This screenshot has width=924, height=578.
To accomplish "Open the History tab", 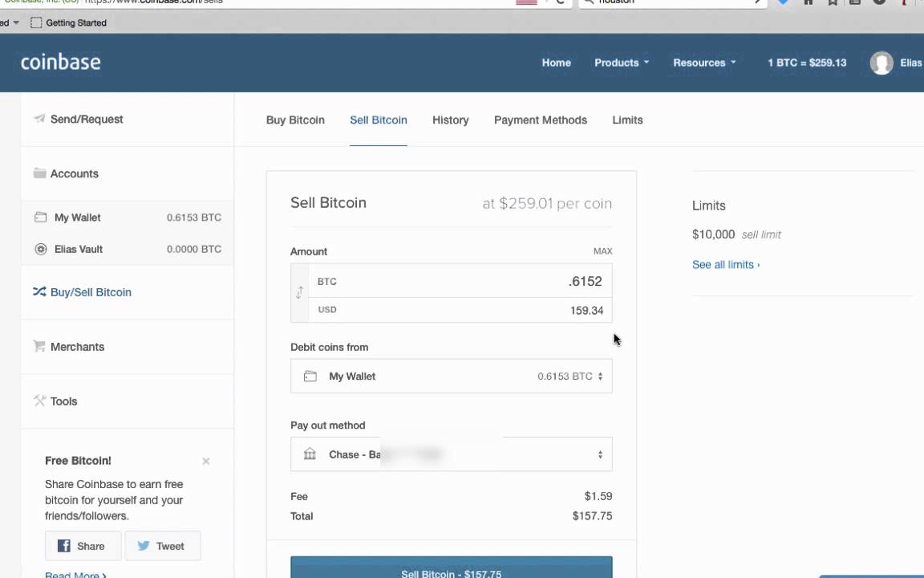I will [450, 120].
